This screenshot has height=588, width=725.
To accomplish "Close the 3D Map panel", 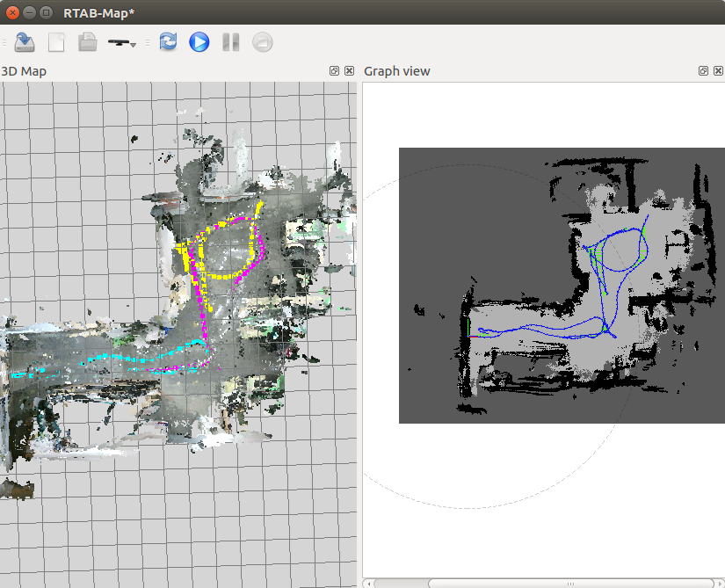I will point(349,70).
